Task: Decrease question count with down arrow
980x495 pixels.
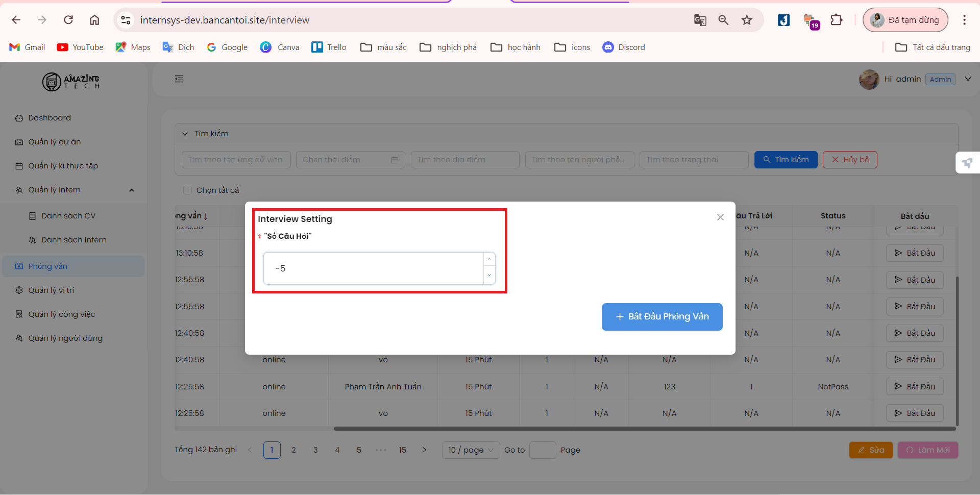Action: [489, 276]
